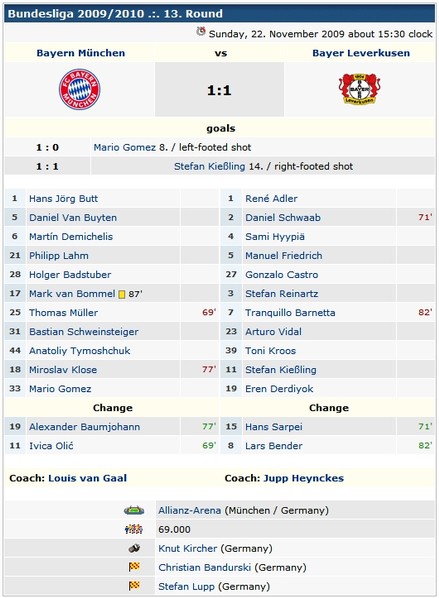Viewport: 439px width, 598px height.
Task: Click the attendance crowd icon by 69.000
Action: point(134,529)
